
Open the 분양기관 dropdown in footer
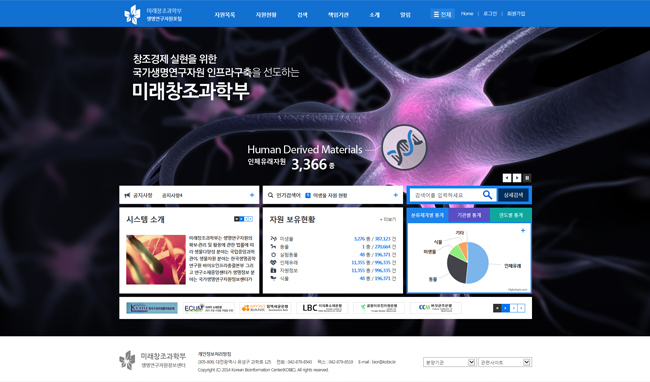(x=449, y=362)
